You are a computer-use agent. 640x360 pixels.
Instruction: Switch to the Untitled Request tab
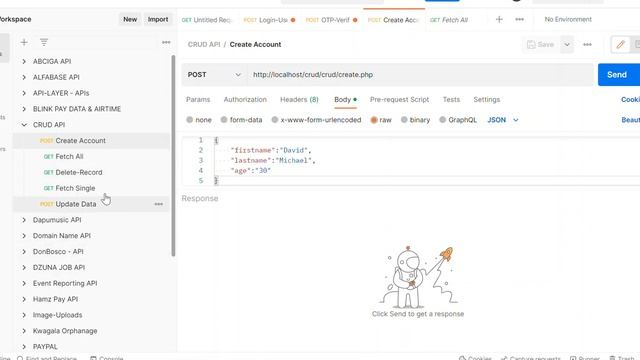pyautogui.click(x=207, y=20)
